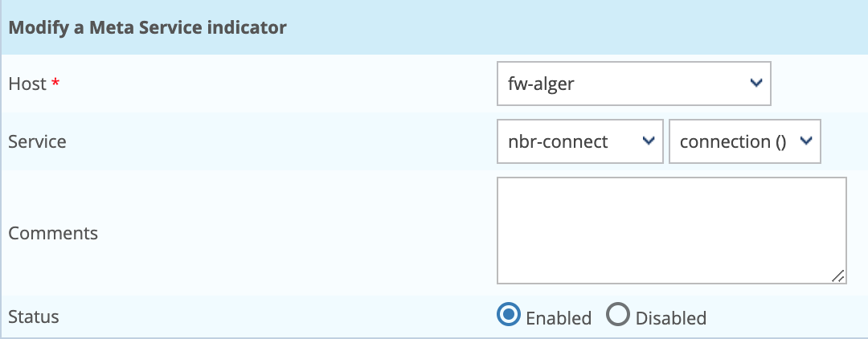This screenshot has width=868, height=339.
Task: Open the Host dropdown showing fw-alger
Action: (633, 84)
